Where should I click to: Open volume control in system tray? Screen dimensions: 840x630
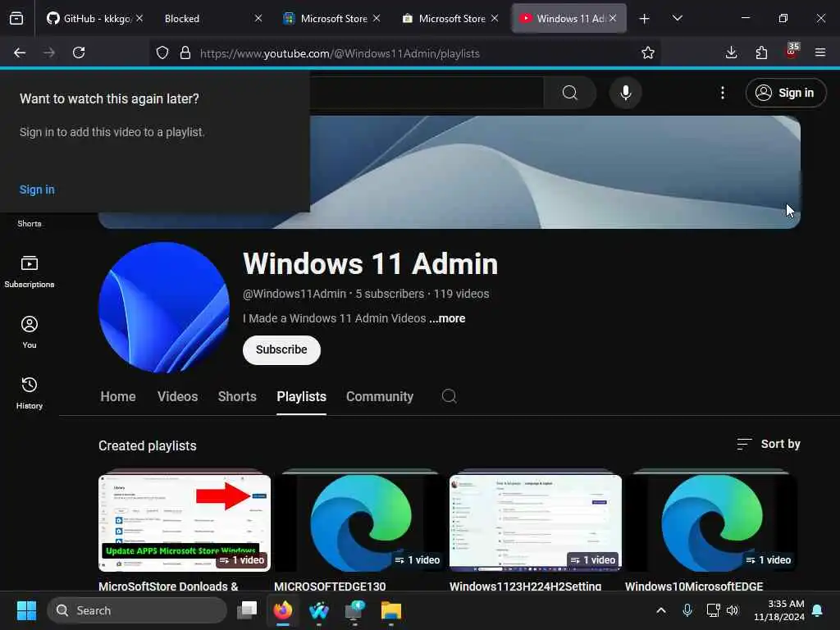pos(733,610)
